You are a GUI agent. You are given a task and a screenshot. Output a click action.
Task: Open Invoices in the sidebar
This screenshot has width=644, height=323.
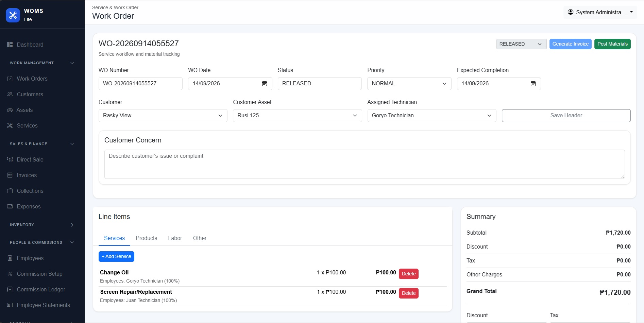[x=27, y=175]
